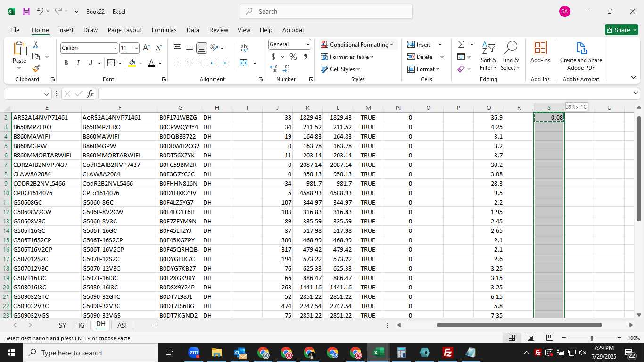Screen dimensions: 644x362
Task: Toggle Center horizontal alignment
Action: point(190,63)
